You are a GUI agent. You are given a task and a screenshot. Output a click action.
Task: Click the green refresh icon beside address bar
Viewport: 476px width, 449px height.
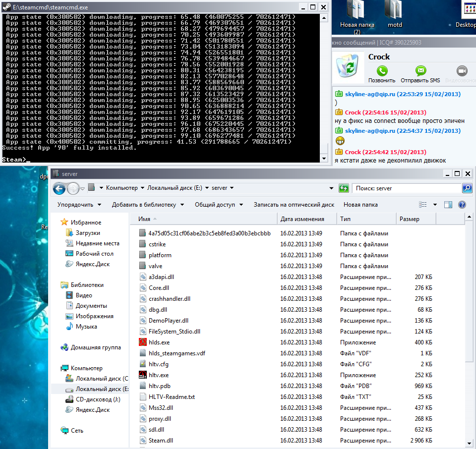pos(344,188)
